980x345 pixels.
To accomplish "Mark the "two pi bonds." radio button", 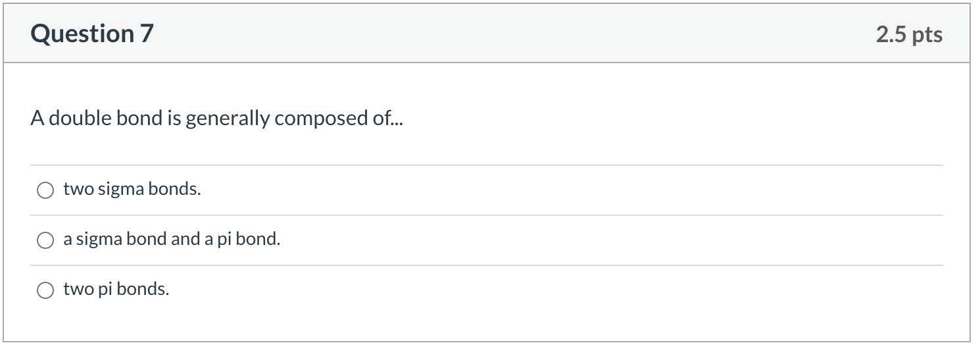I will click(x=45, y=290).
